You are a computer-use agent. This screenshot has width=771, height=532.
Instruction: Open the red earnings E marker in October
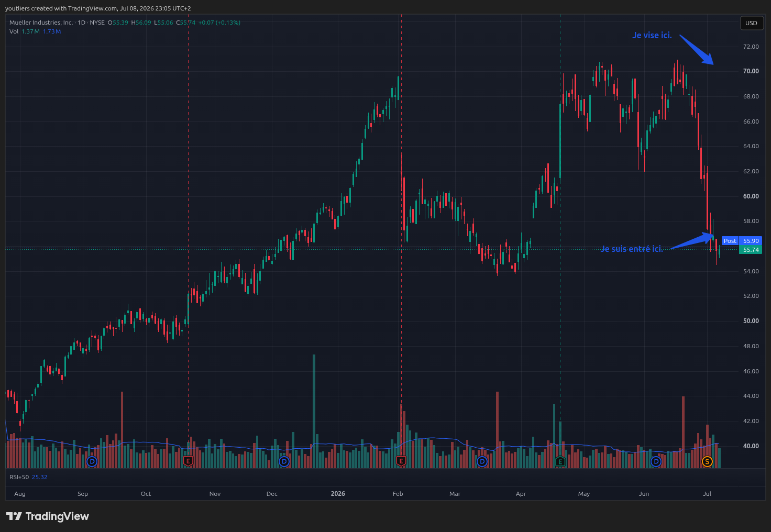pos(188,461)
